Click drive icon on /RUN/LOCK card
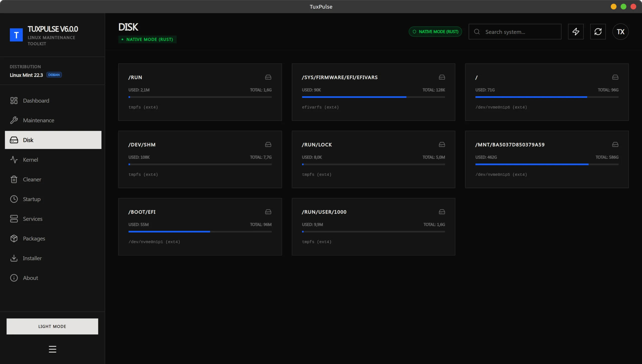Viewport: 642px width, 364px height. [442, 145]
